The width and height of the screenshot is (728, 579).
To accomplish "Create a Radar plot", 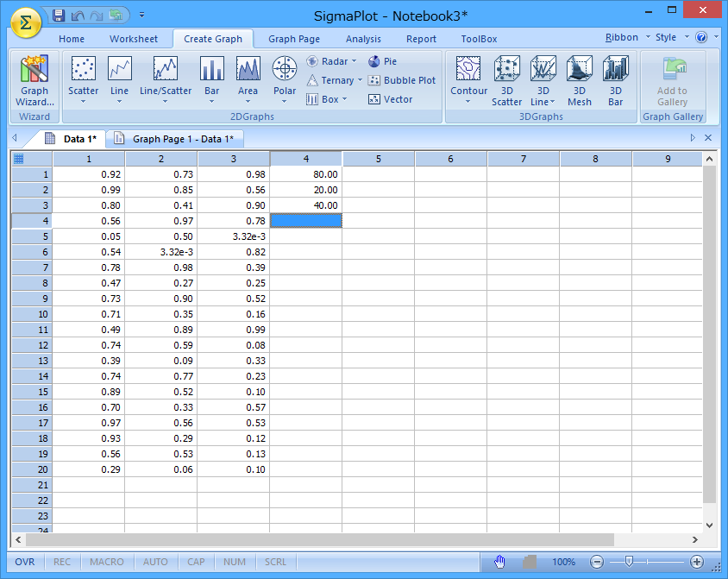I will click(x=331, y=61).
